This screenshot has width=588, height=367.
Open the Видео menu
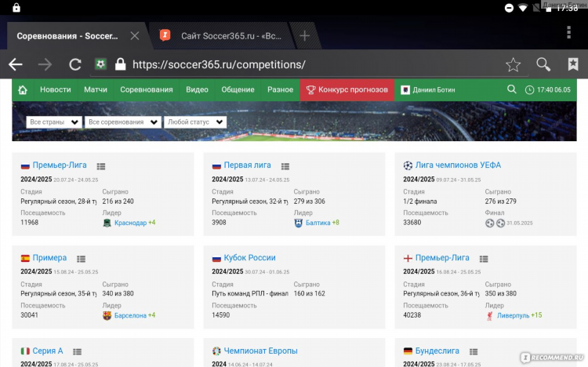pos(197,89)
